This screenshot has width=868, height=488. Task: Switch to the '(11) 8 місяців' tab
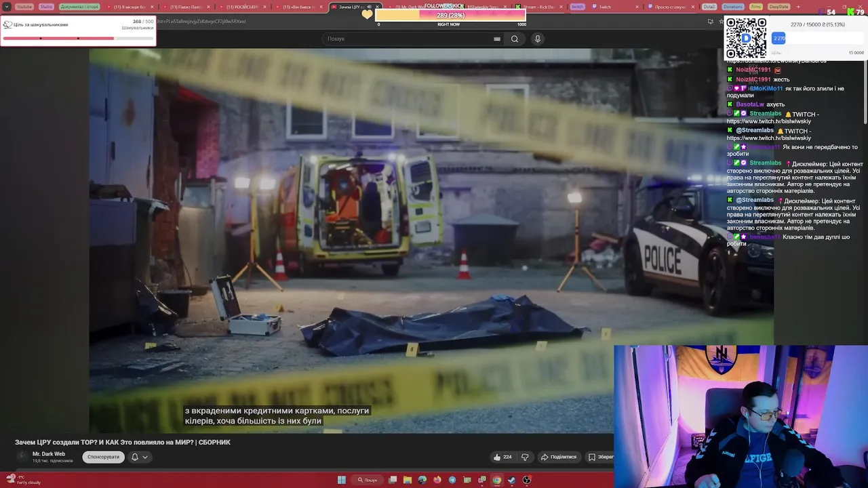(130, 7)
